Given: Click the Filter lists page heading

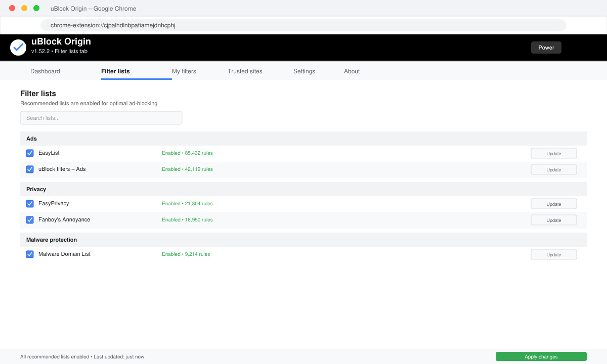Looking at the screenshot, I should 38,94.
